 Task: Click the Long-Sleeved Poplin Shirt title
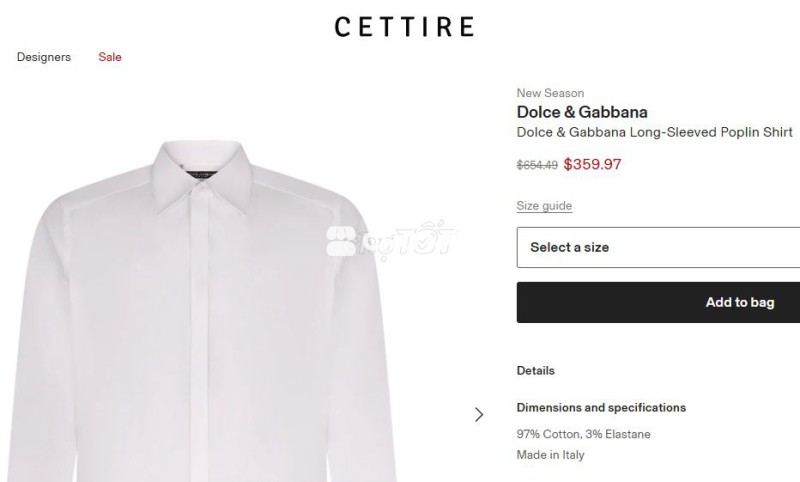coord(654,132)
